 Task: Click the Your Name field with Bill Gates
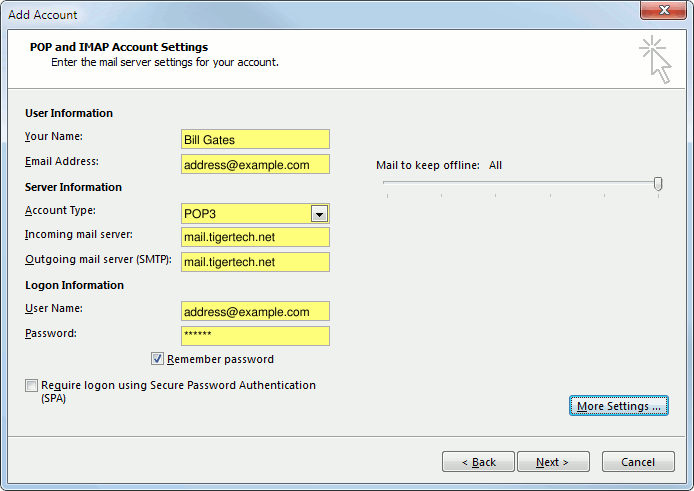256,139
